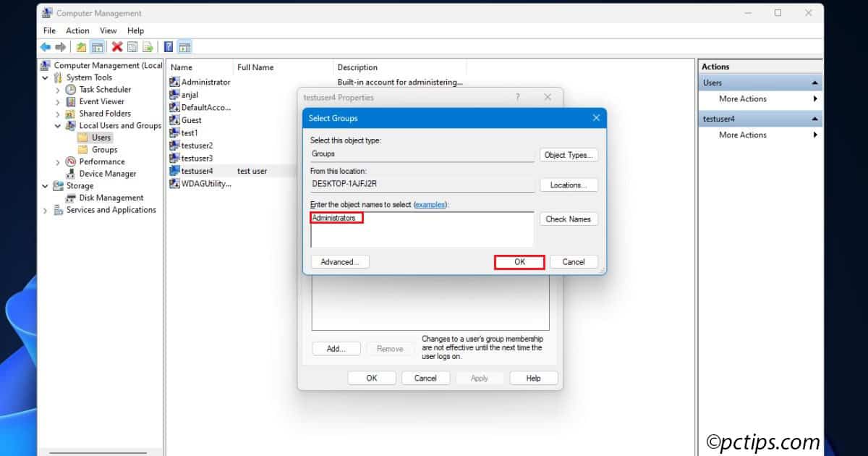This screenshot has width=868, height=456.
Task: Click the blue Help book toolbar icon
Action: [169, 47]
